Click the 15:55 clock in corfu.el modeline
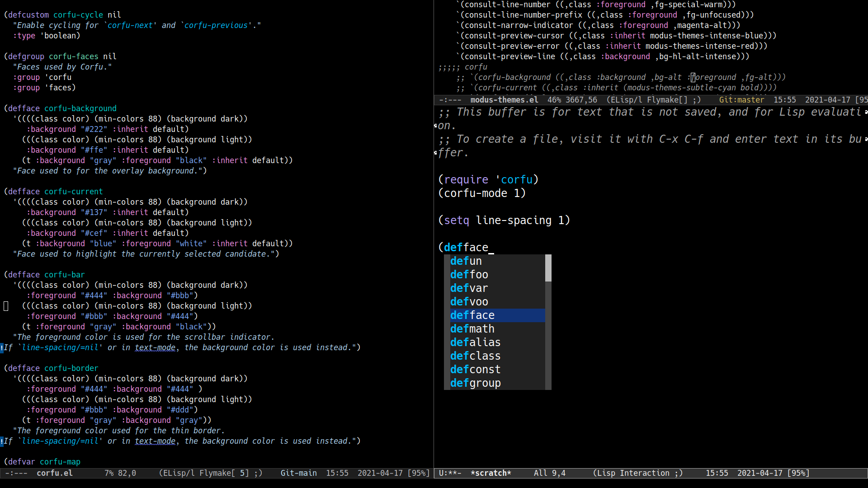 337,473
